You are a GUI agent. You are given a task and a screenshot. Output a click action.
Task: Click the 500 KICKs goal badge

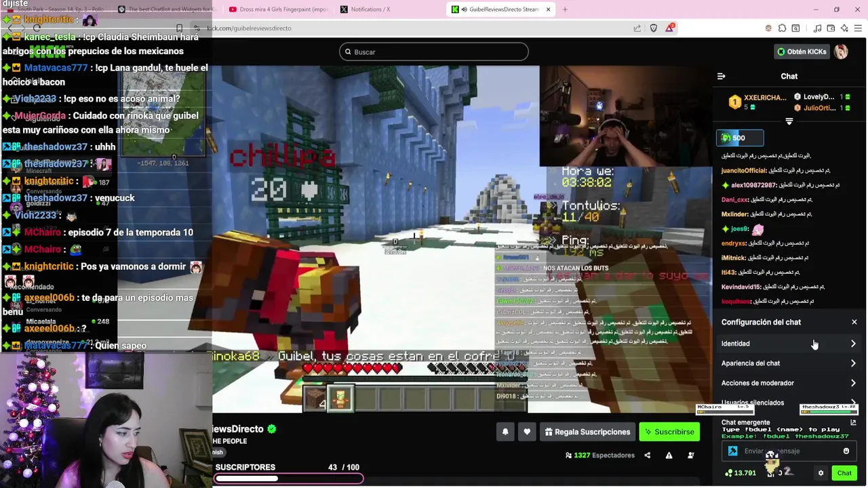[x=740, y=138]
